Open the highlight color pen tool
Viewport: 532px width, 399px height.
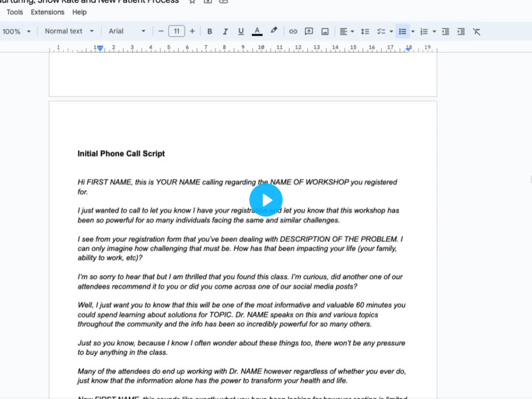point(274,31)
